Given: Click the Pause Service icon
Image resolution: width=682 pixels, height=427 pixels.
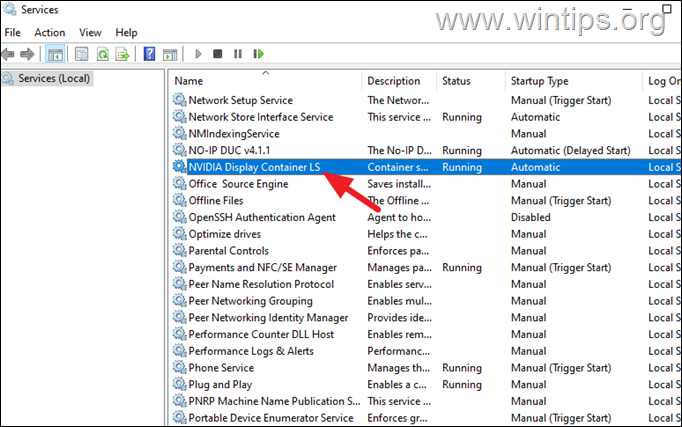Looking at the screenshot, I should (237, 54).
